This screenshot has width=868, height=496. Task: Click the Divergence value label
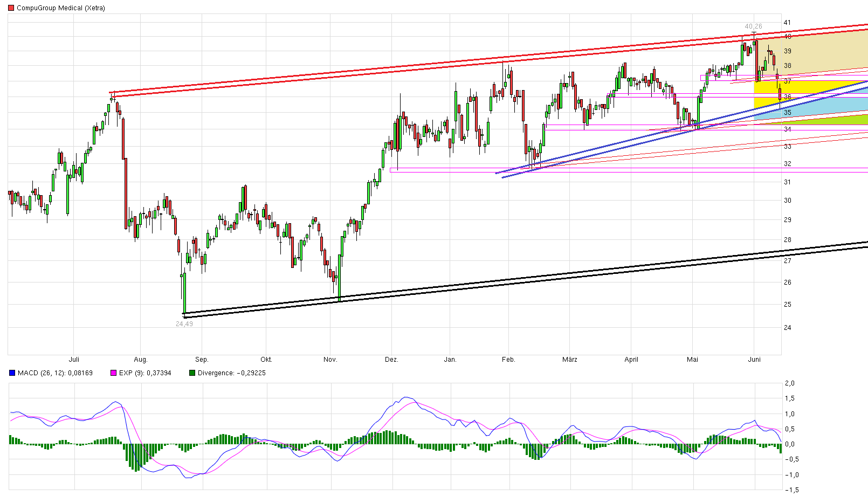point(231,373)
